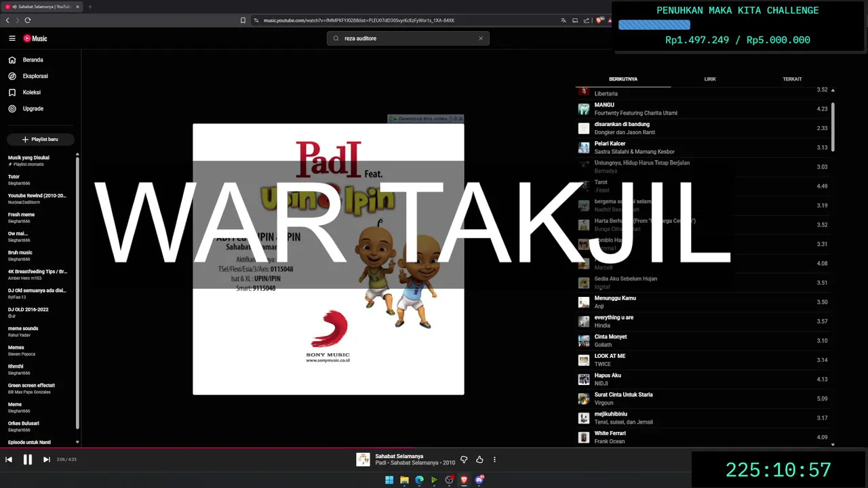The height and width of the screenshot is (488, 868).
Task: Reload the browser page
Action: 28,20
